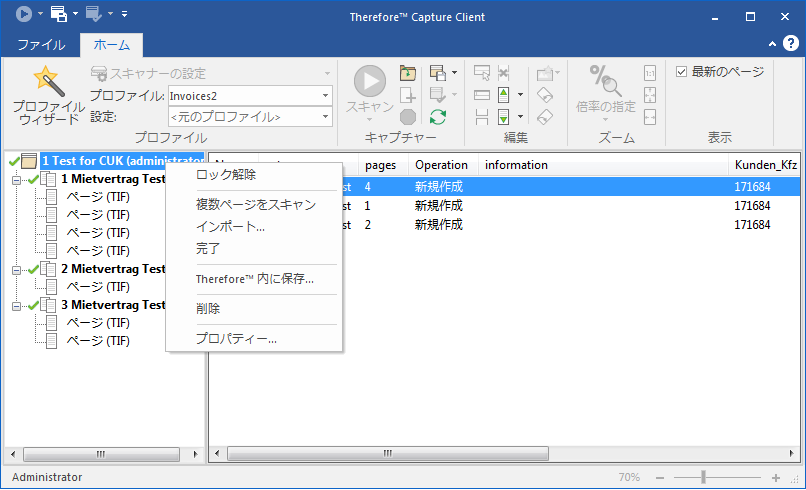Open dropdown arrow next to move down icon

pos(520,117)
